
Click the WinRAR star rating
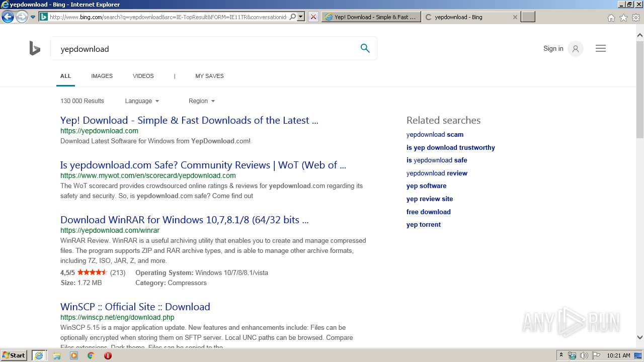92,273
